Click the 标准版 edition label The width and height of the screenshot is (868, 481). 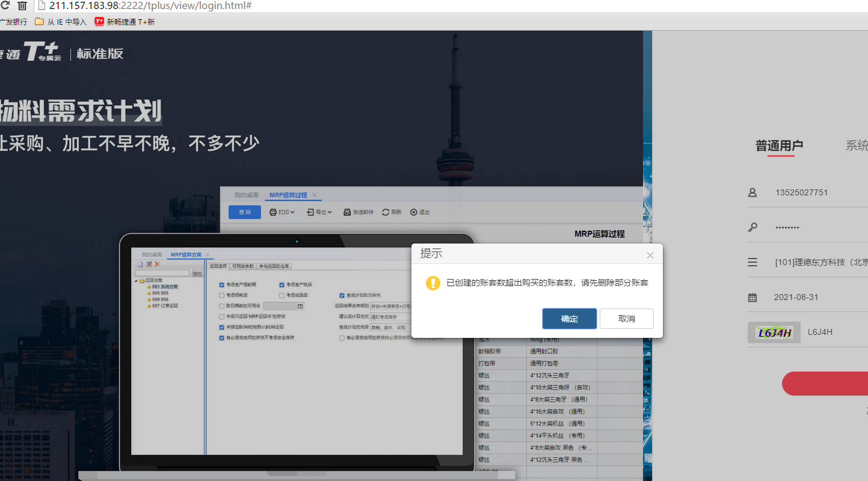coord(100,54)
